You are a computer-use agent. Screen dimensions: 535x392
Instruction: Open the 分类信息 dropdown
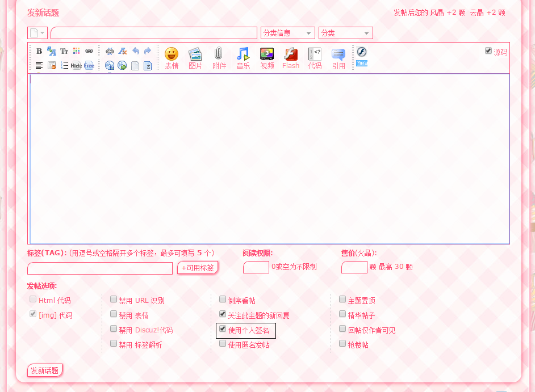(287, 33)
